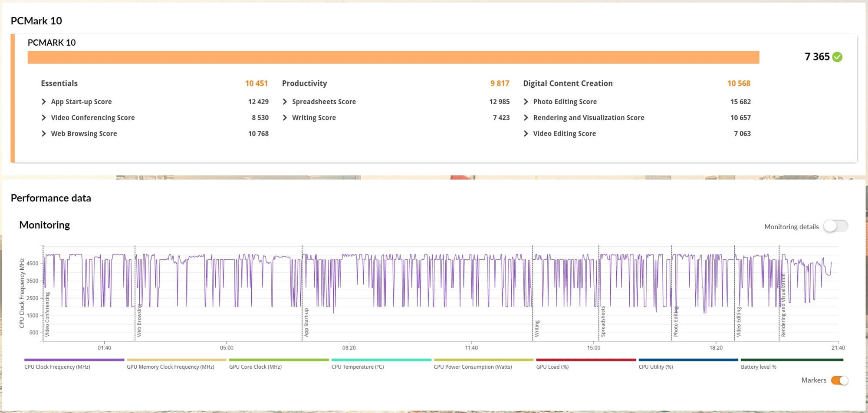The image size is (868, 413).
Task: Select CPU Power Consumption legend swatch
Action: click(483, 360)
